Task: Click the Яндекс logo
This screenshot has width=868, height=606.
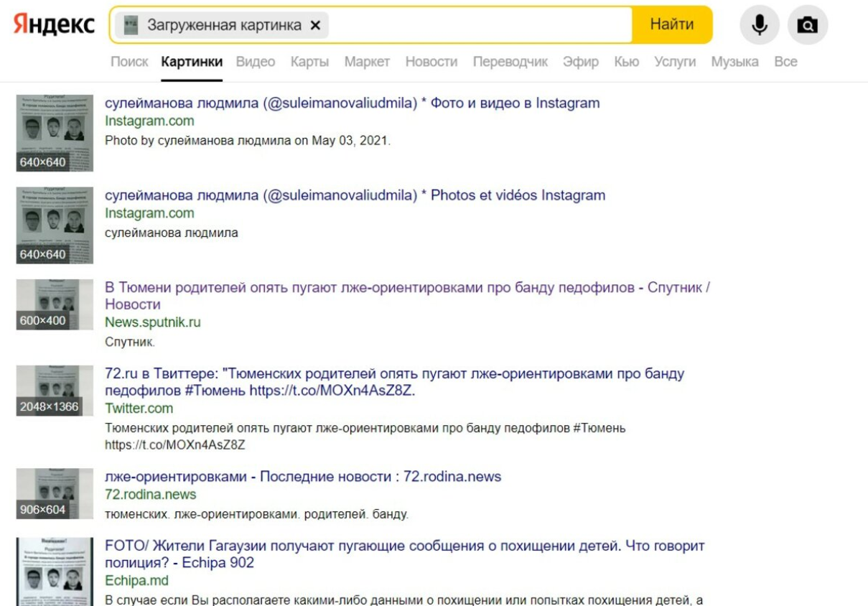Action: click(x=55, y=25)
